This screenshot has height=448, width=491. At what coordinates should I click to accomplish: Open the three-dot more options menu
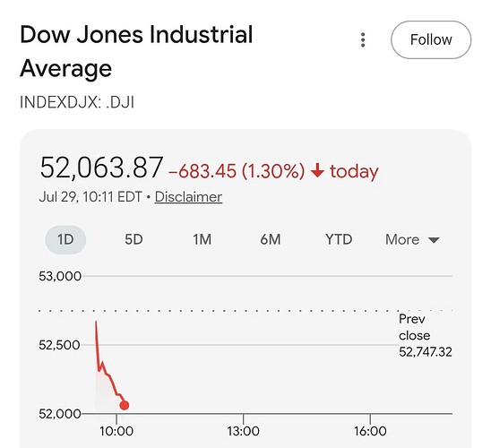click(x=363, y=39)
